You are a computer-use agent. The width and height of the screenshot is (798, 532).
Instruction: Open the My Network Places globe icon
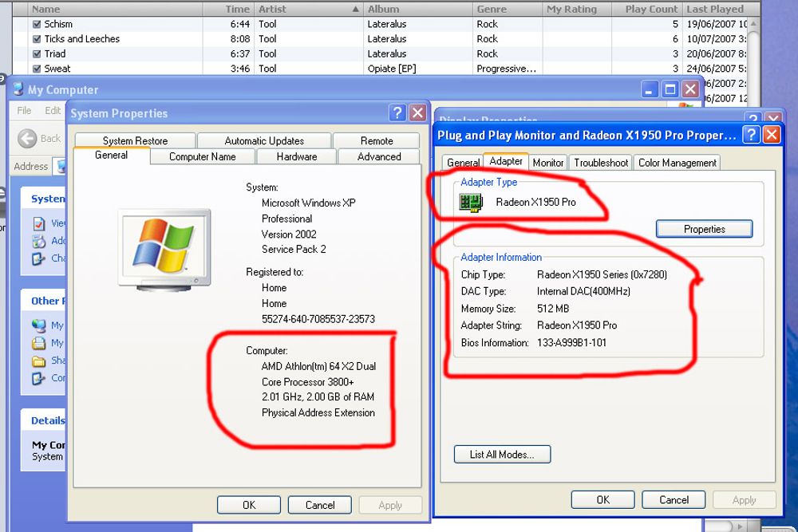[x=38, y=325]
